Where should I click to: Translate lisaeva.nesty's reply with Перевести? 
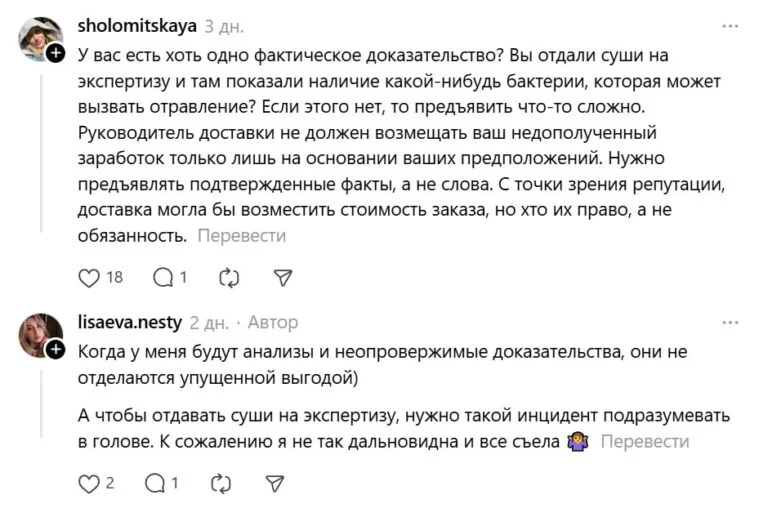pos(645,441)
